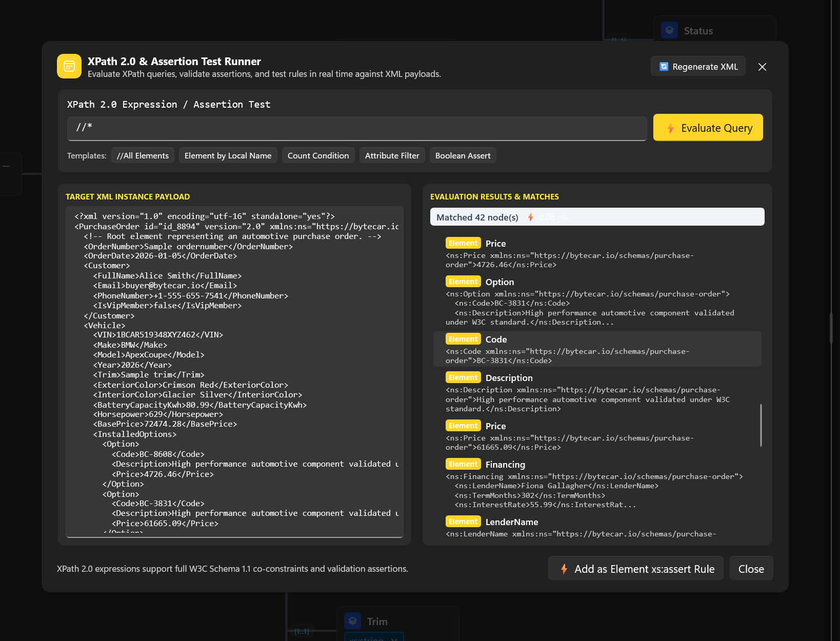Click the Make BMW line in the payload
This screenshot has height=641, width=840.
130,345
